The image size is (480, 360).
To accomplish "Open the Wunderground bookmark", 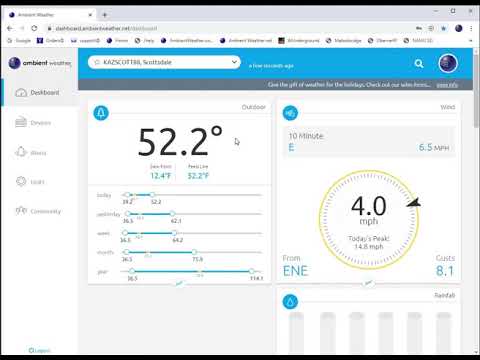I will click(x=299, y=40).
